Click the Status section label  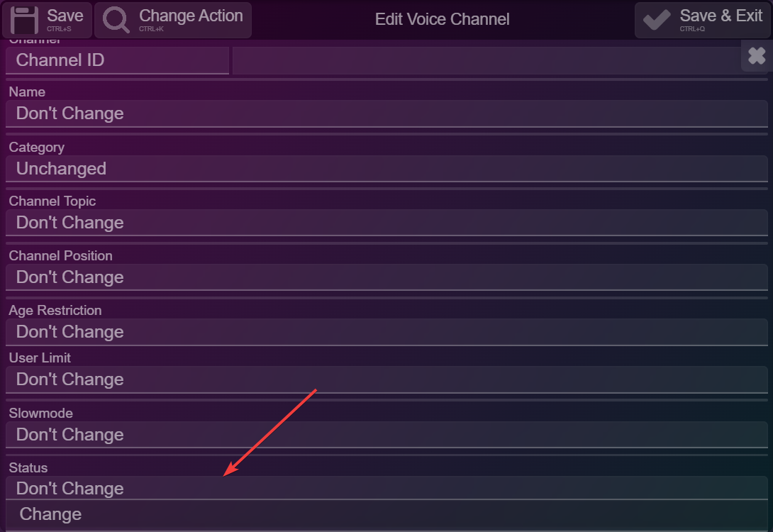coord(28,468)
